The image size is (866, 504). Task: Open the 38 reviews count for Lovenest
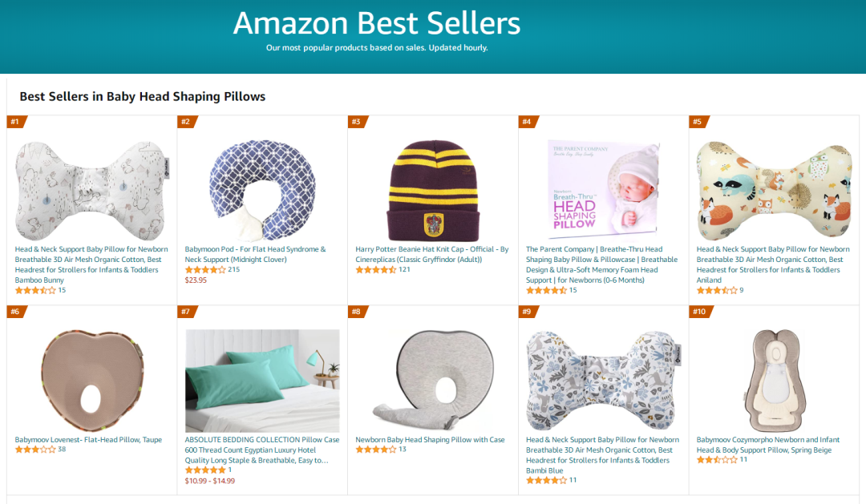point(62,450)
